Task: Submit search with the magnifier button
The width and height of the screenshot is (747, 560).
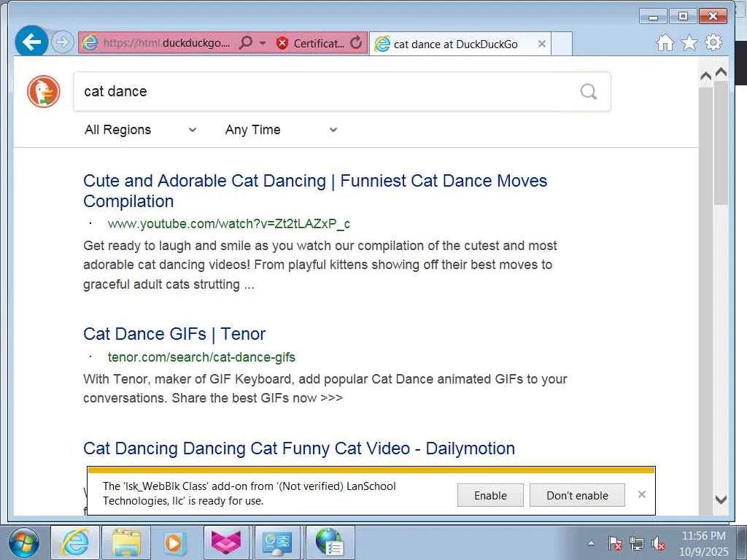Action: click(589, 91)
